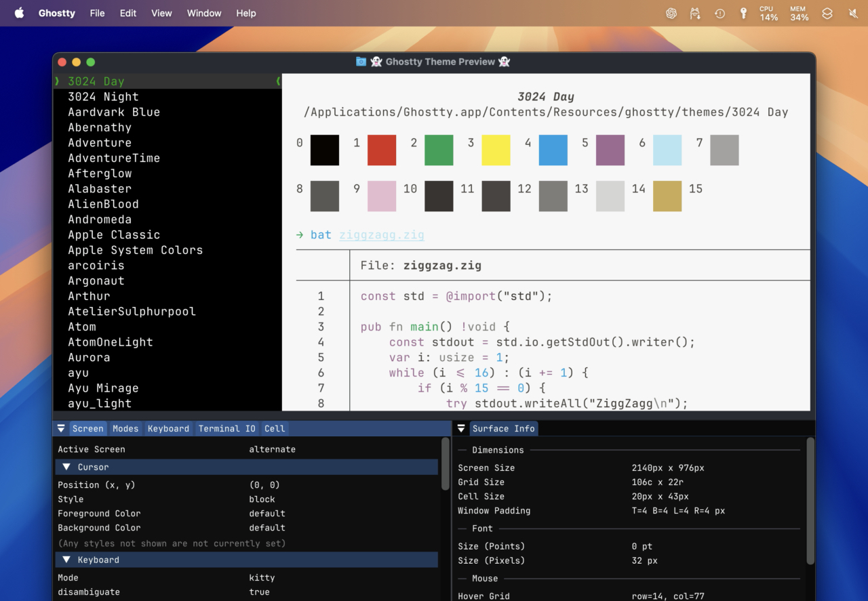This screenshot has width=868, height=601.
Task: Select the Ayu Mirage theme
Action: (x=103, y=388)
